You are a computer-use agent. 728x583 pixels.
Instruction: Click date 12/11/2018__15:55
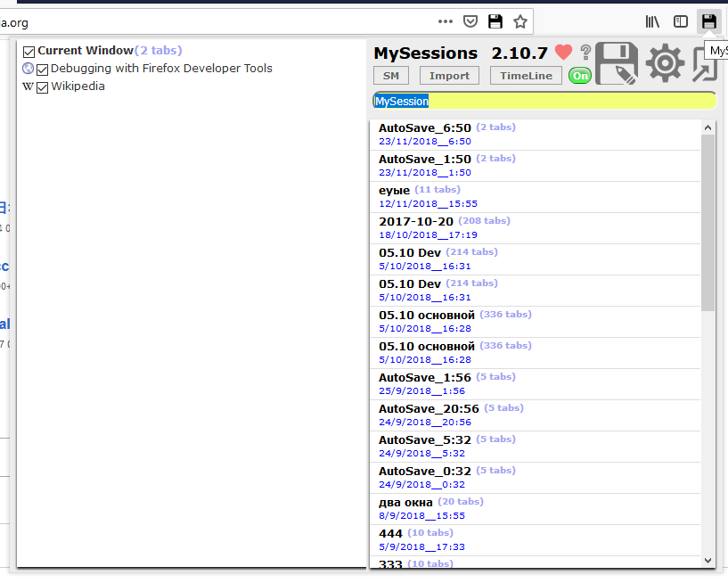pyautogui.click(x=428, y=204)
